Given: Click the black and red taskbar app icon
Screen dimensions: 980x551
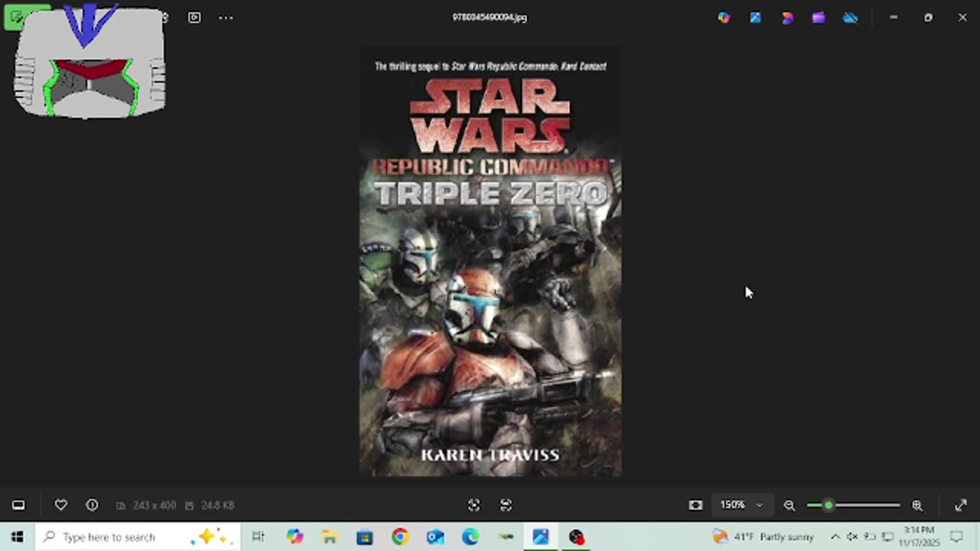Looking at the screenshot, I should tap(576, 537).
